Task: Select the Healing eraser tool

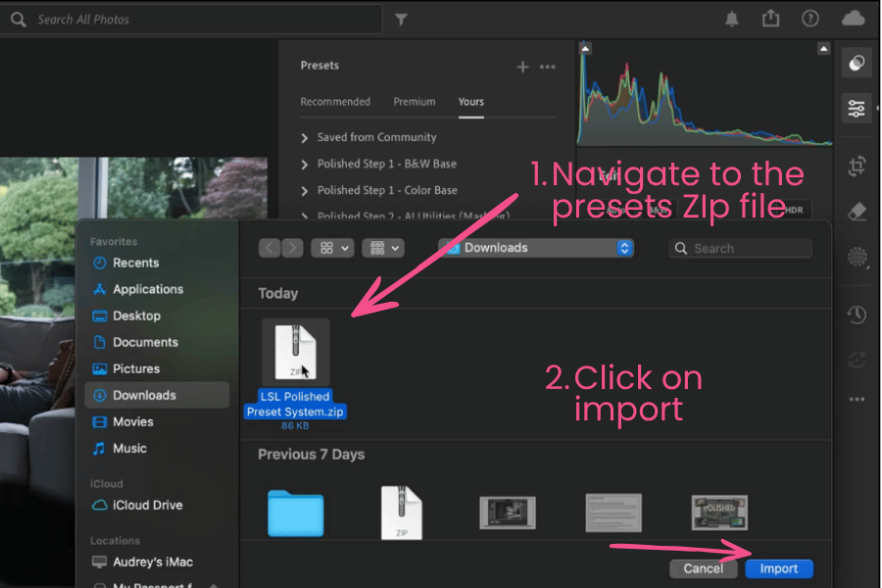Action: [857, 212]
